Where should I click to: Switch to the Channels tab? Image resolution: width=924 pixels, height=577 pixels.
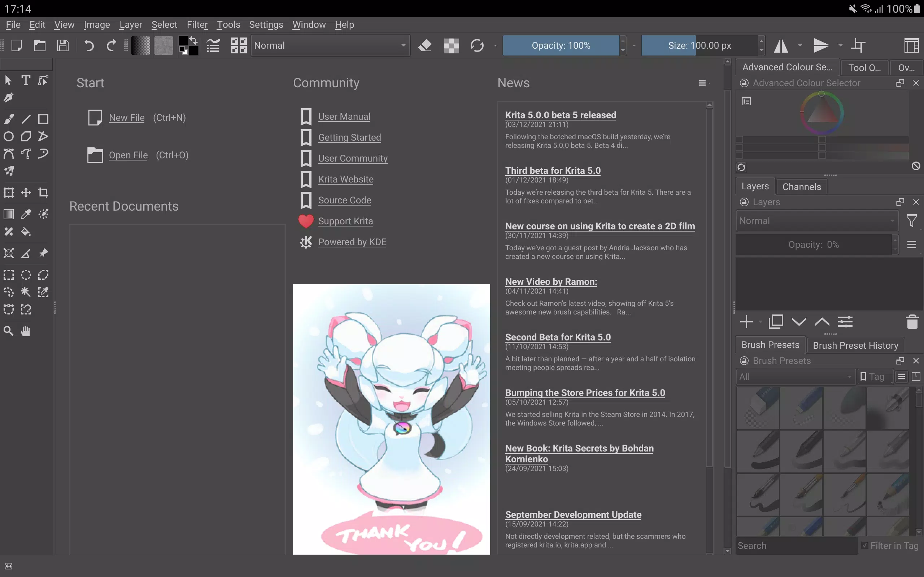(801, 186)
